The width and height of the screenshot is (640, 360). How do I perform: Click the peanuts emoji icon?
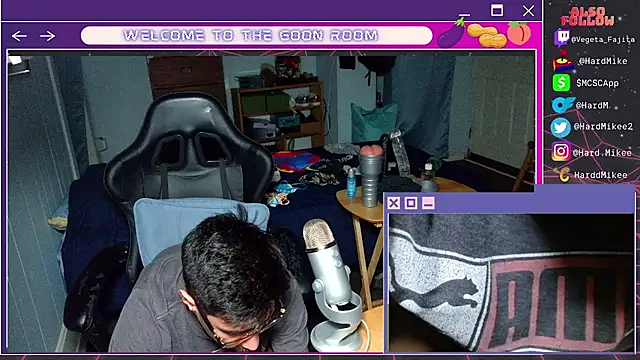[x=487, y=36]
